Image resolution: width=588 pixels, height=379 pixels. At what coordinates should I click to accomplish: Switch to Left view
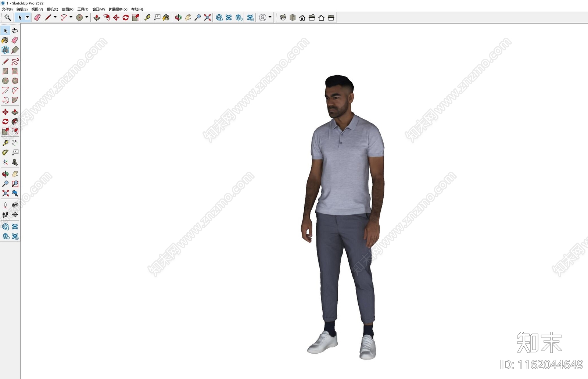click(331, 17)
